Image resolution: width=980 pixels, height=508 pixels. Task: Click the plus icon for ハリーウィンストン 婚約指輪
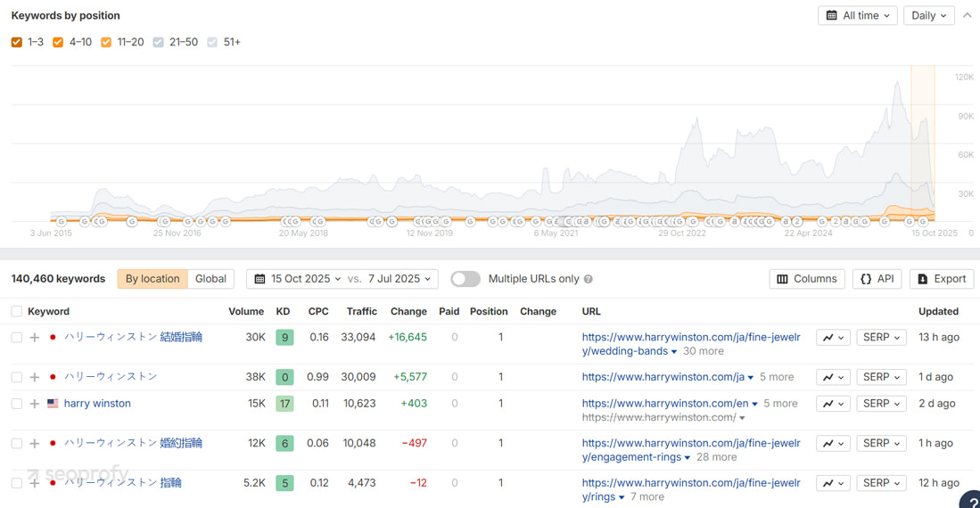[x=35, y=443]
